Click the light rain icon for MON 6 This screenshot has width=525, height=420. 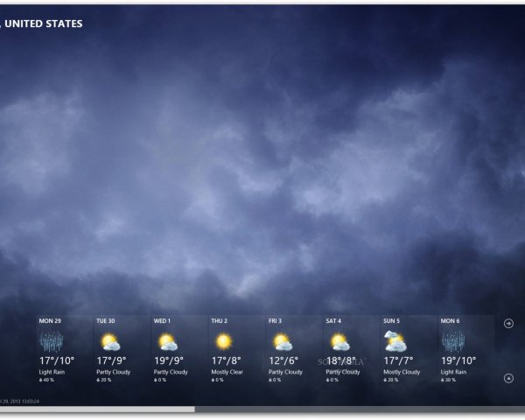[453, 341]
